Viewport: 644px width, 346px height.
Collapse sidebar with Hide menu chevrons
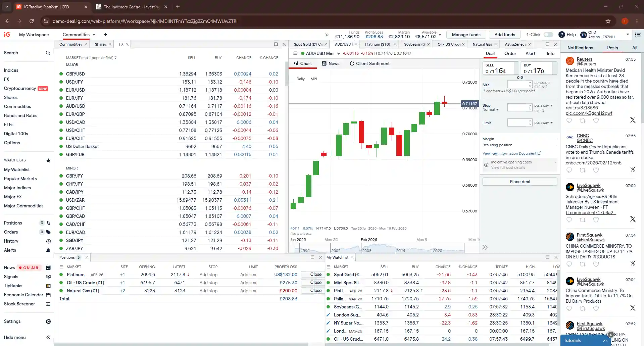[x=48, y=337]
